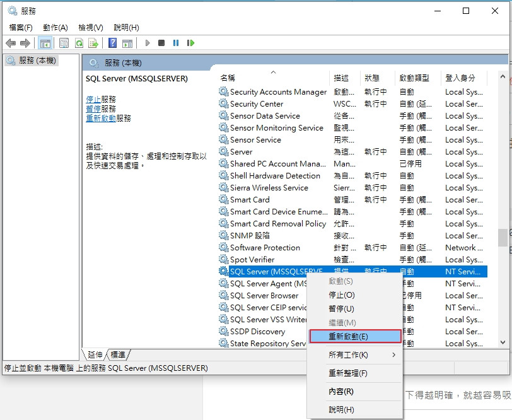The width and height of the screenshot is (512, 420).
Task: Click the Forward arrow toolbar icon
Action: click(25, 43)
